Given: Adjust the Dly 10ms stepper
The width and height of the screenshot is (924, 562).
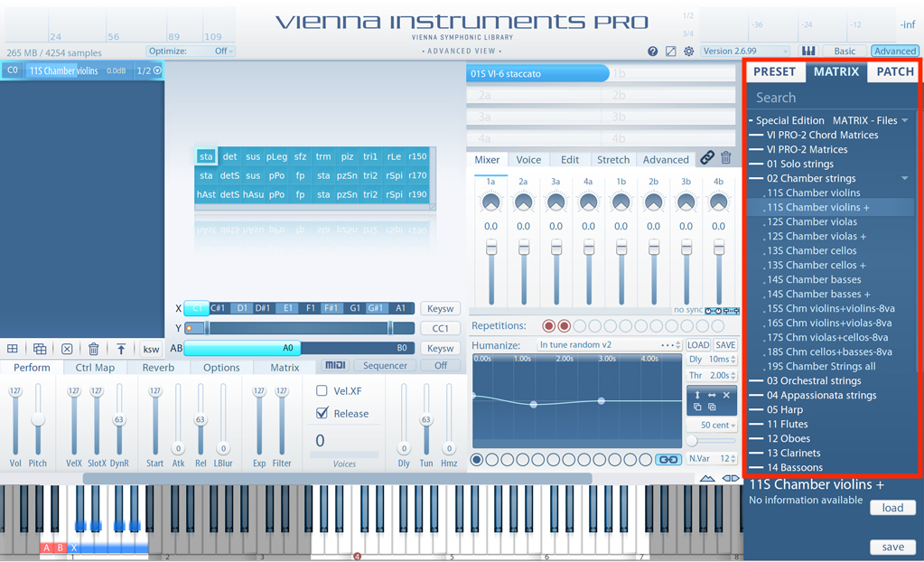Looking at the screenshot, I should [733, 359].
